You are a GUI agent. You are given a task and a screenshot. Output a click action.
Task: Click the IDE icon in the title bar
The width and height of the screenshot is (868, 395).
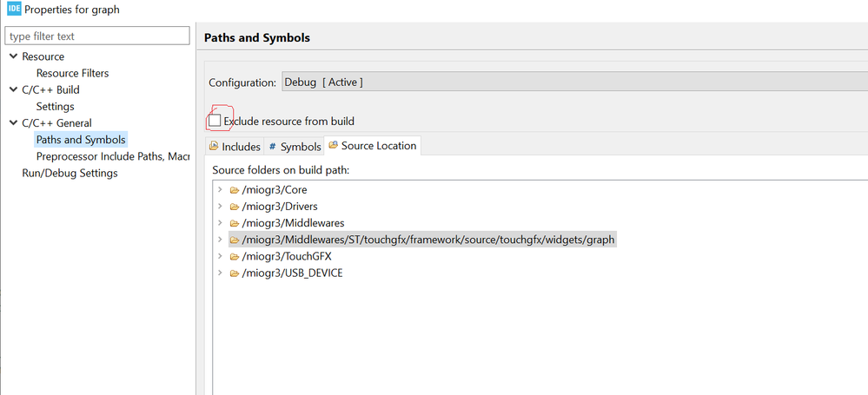14,10
